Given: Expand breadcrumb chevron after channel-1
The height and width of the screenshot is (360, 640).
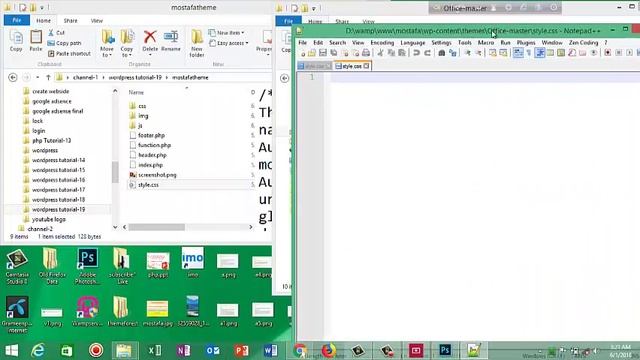Looking at the screenshot, I should [103, 77].
